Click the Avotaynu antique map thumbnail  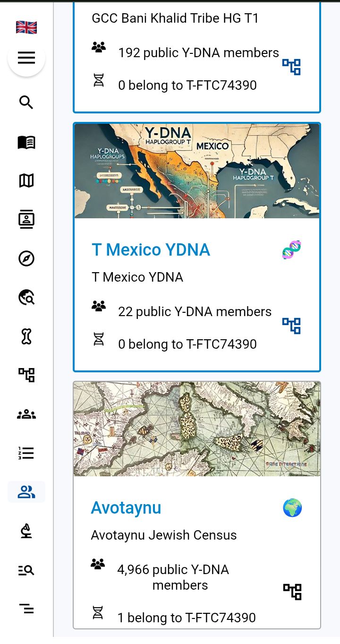pyautogui.click(x=197, y=429)
